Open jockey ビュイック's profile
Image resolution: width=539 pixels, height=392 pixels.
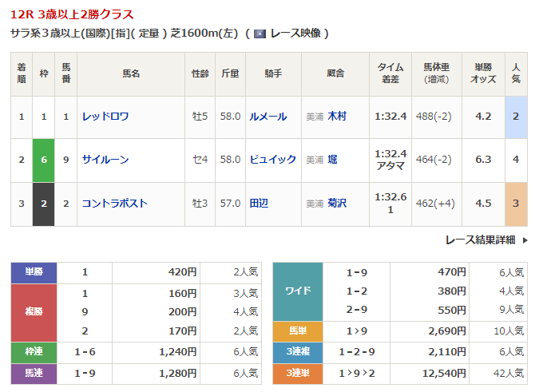pyautogui.click(x=272, y=160)
